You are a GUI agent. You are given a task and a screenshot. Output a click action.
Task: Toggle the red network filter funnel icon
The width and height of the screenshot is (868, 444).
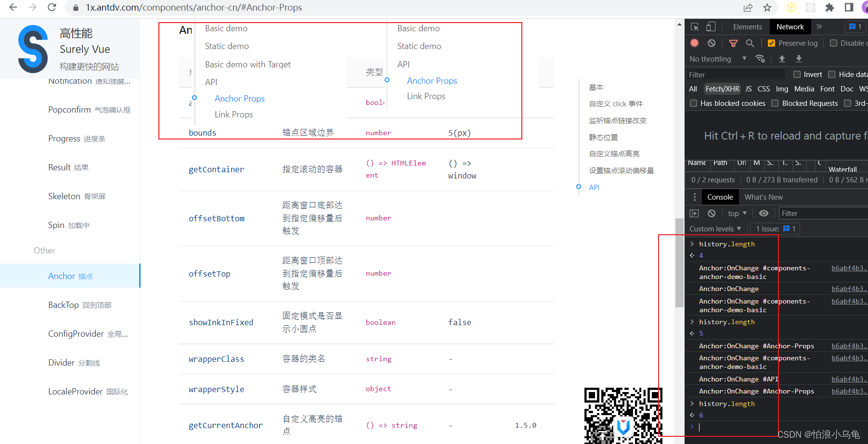pos(733,43)
